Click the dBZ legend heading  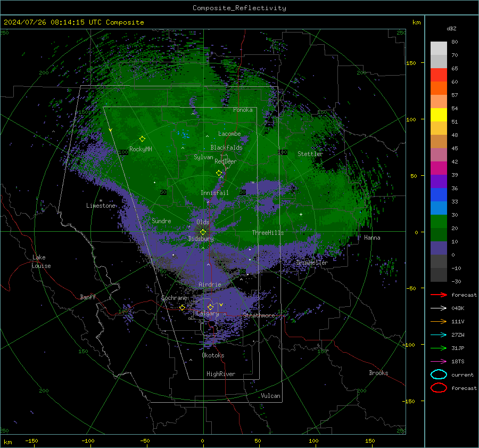pos(451,28)
